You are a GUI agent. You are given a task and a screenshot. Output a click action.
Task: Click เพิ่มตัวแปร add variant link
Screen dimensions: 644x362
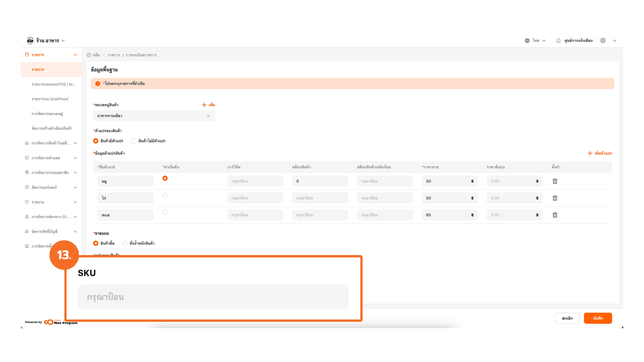coord(600,153)
